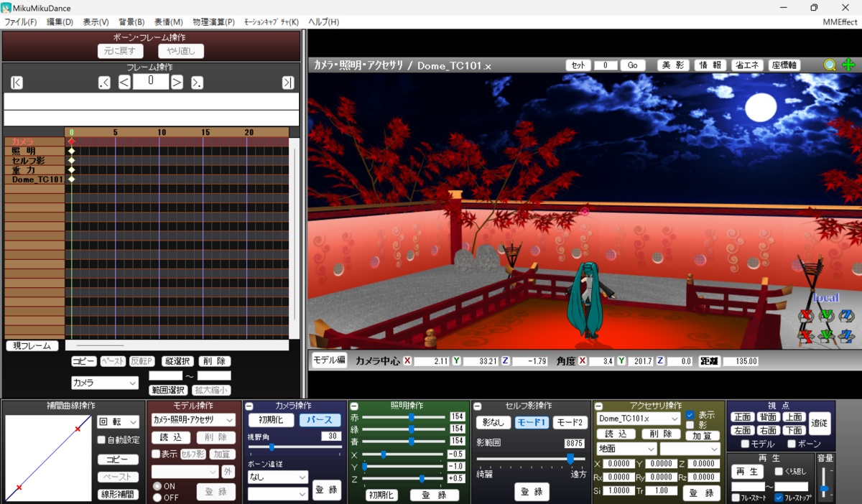Click the blue Z move axis icon
The height and width of the screenshot is (504, 862).
[847, 335]
